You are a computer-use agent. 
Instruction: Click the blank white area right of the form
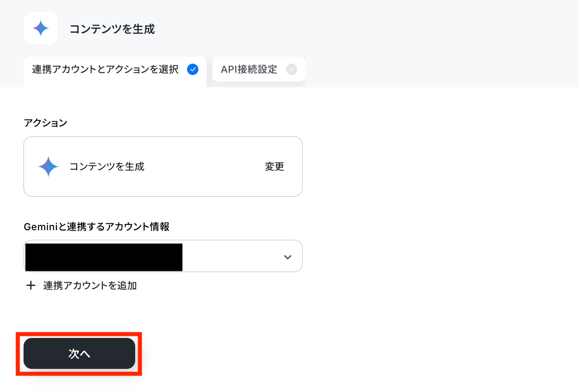pos(440,218)
